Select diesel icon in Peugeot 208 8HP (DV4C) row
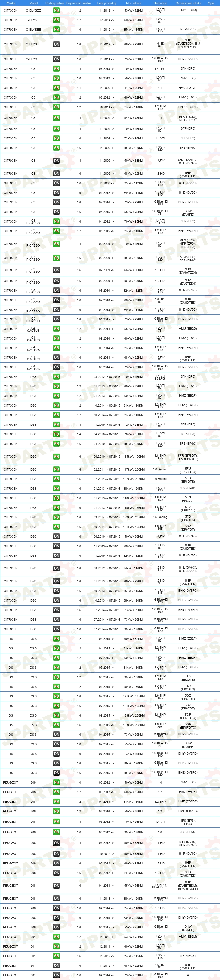Screen dimensions: 220x980 tap(56, 843)
